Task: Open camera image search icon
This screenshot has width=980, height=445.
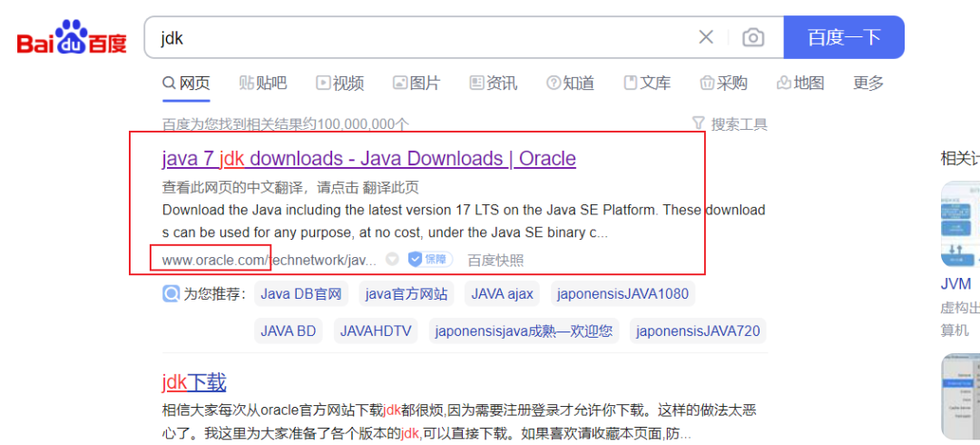Action: tap(753, 37)
